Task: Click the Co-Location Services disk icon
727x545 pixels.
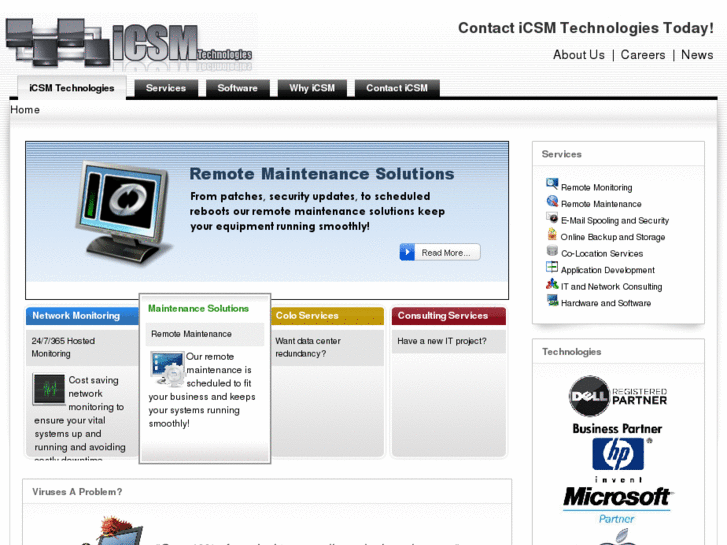Action: [552, 251]
